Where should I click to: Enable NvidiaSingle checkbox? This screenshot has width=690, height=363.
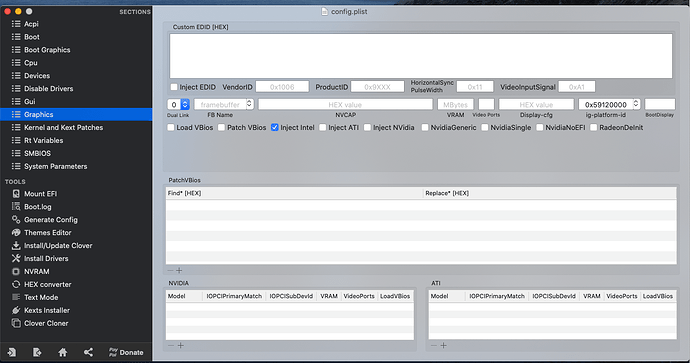(485, 128)
